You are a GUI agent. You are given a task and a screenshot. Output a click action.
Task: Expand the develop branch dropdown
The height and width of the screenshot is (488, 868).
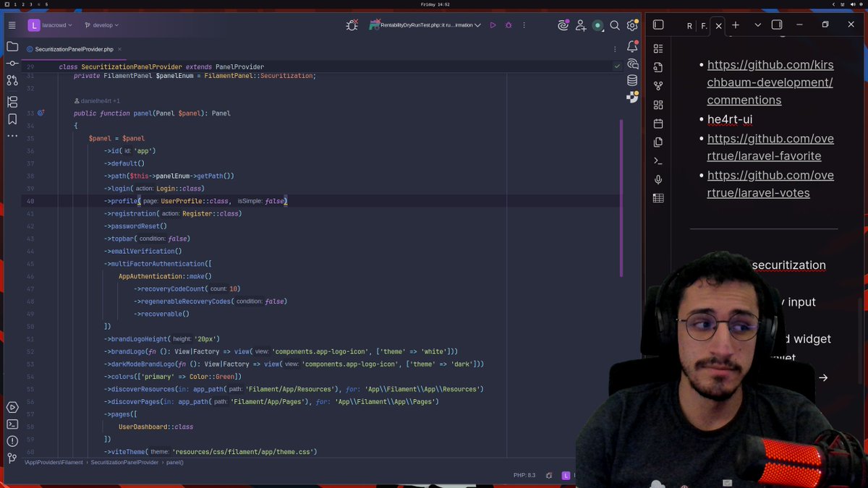click(101, 25)
